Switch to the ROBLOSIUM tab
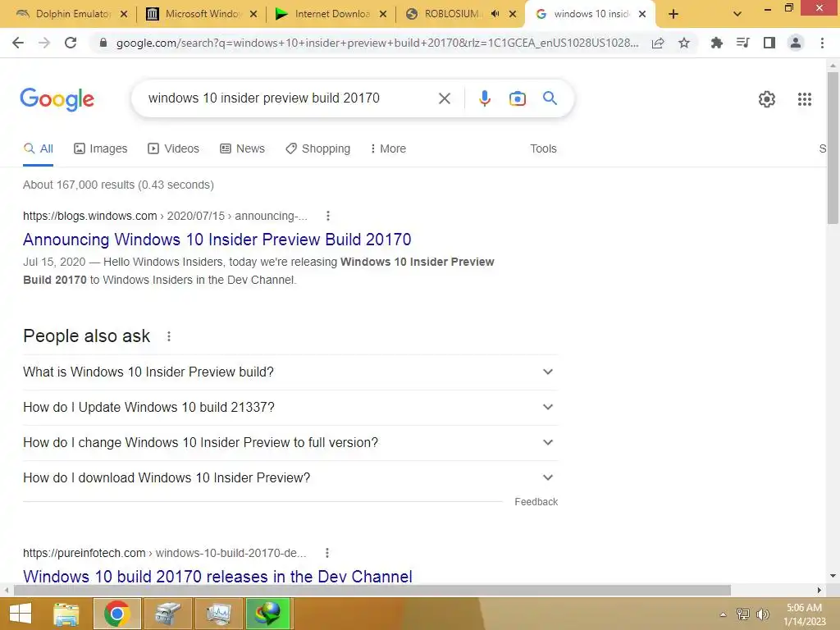This screenshot has height=630, width=840. point(452,14)
